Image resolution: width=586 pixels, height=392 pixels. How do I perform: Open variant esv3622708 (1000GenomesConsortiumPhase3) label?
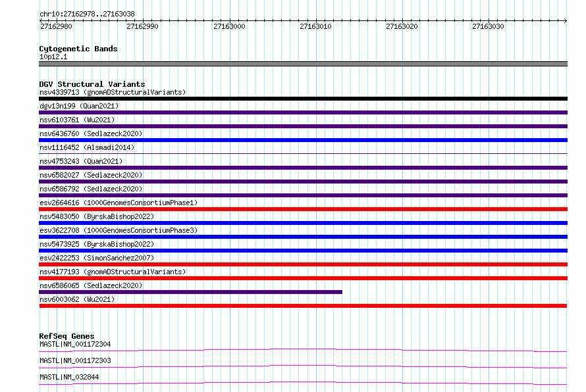119,230
